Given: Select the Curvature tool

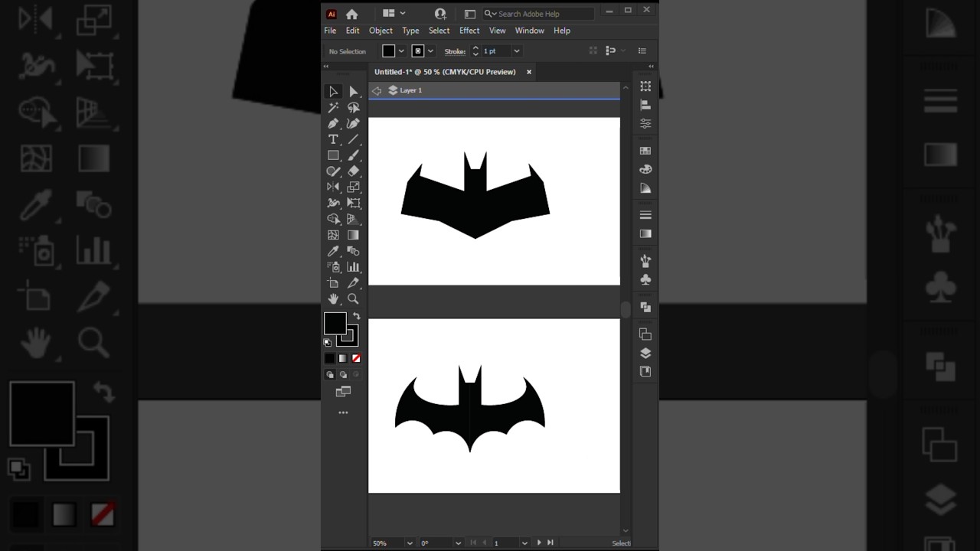Looking at the screenshot, I should (353, 124).
